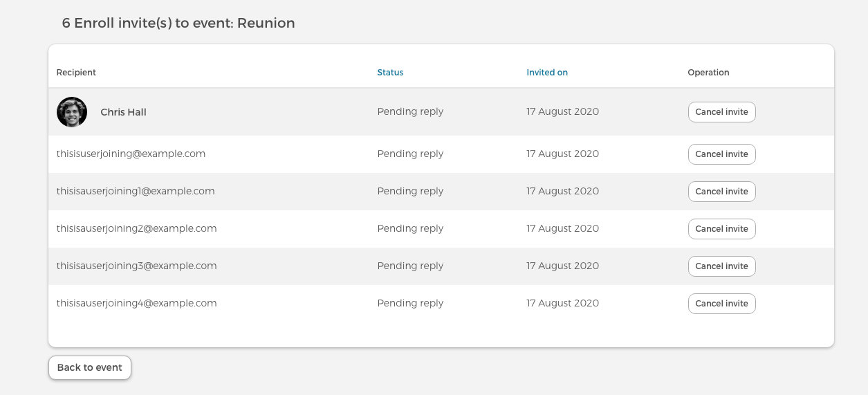Cancel invite for thisisuserjoining@example.com
Viewport: 868px width, 395px height.
(721, 154)
